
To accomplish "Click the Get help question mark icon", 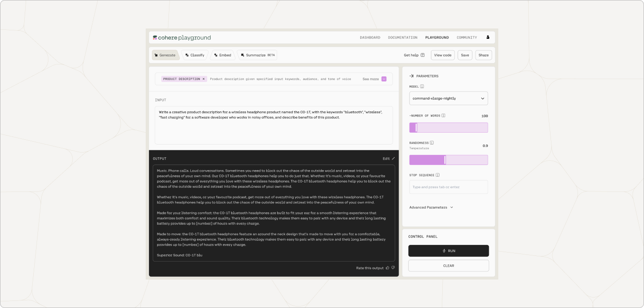I will 422,55.
